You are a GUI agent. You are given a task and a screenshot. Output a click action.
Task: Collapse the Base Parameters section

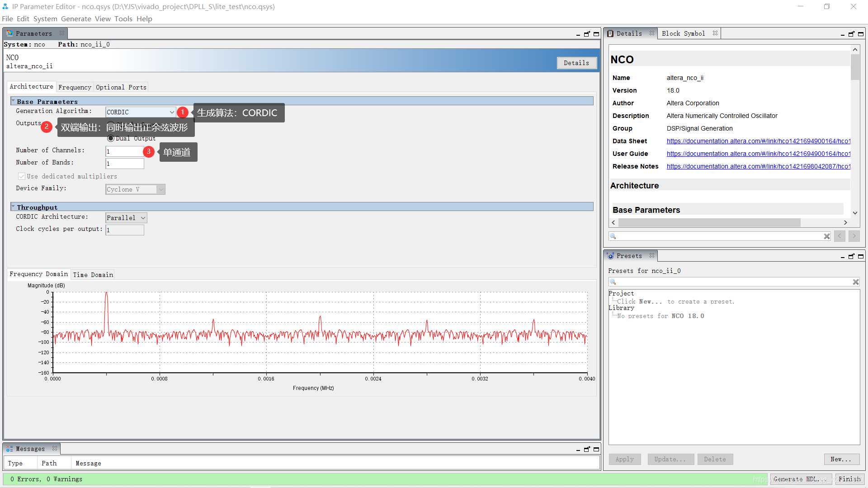pos(13,101)
